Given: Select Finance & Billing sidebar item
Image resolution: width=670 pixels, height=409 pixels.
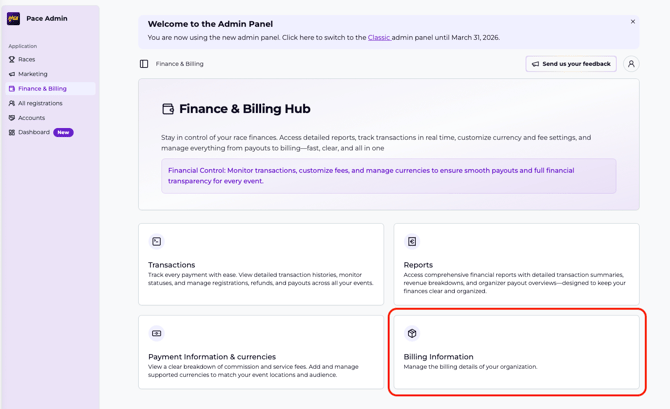Looking at the screenshot, I should pos(42,89).
